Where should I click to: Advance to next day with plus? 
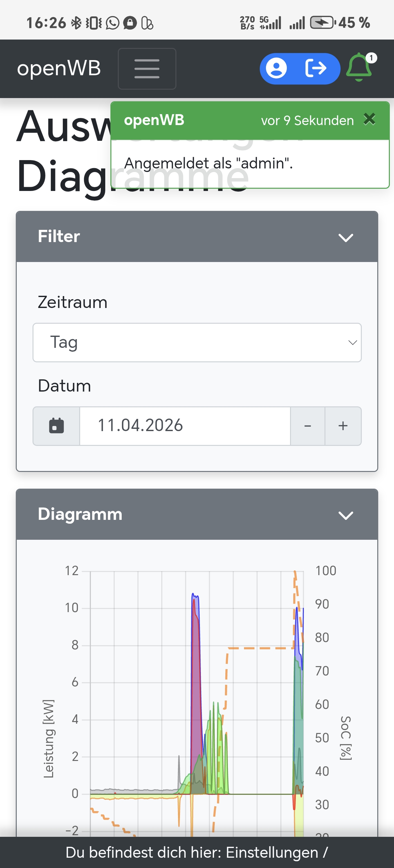tap(343, 426)
